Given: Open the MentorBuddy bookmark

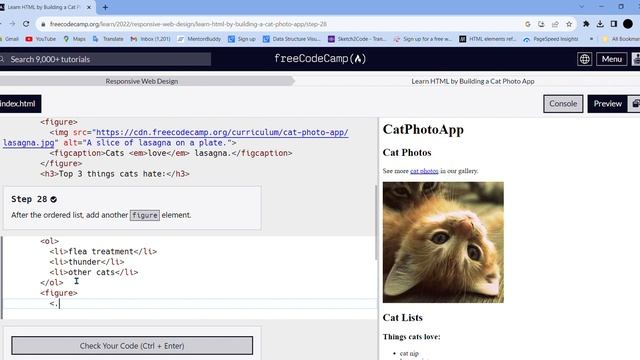Looking at the screenshot, I should (x=199, y=39).
